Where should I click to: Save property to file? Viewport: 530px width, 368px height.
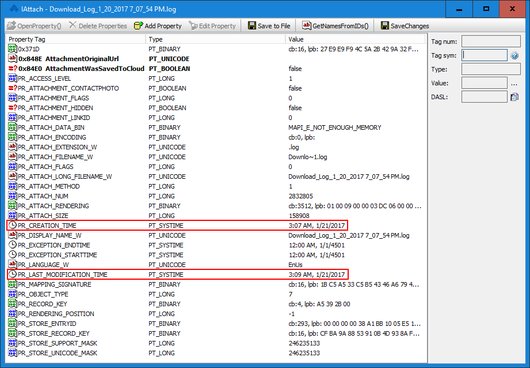click(x=269, y=26)
